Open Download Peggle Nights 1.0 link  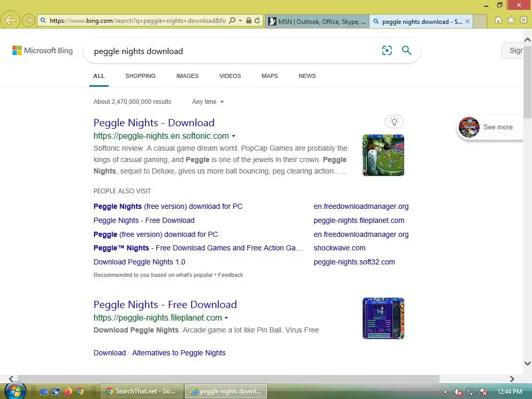(139, 262)
